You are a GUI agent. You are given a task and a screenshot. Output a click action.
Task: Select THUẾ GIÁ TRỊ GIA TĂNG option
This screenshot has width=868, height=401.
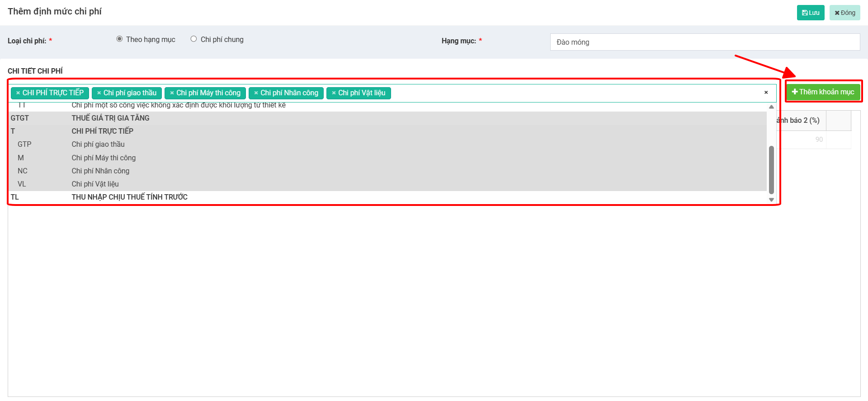(x=110, y=118)
